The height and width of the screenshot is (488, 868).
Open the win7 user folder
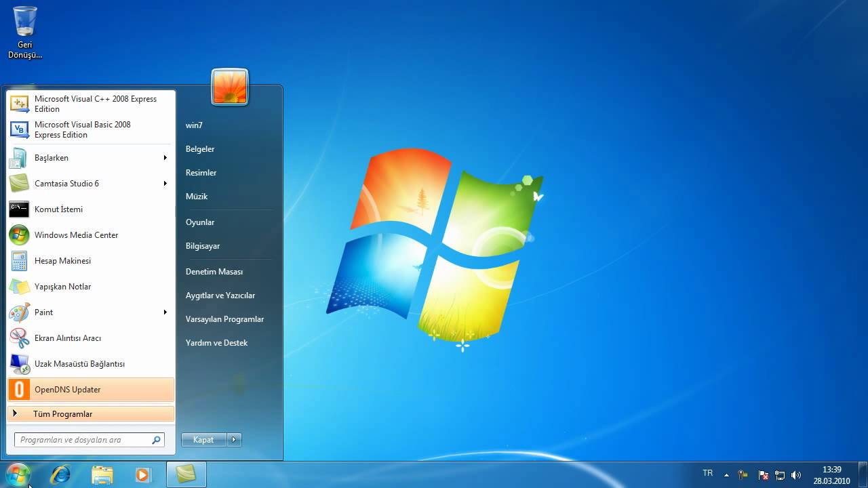[x=194, y=125]
